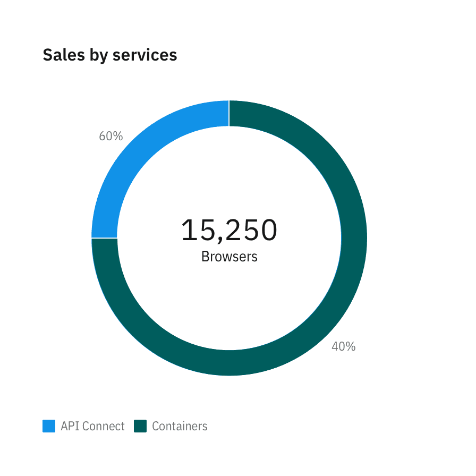Click the digits "250" in the center total
Screen dimensions: 476x476
click(x=252, y=230)
